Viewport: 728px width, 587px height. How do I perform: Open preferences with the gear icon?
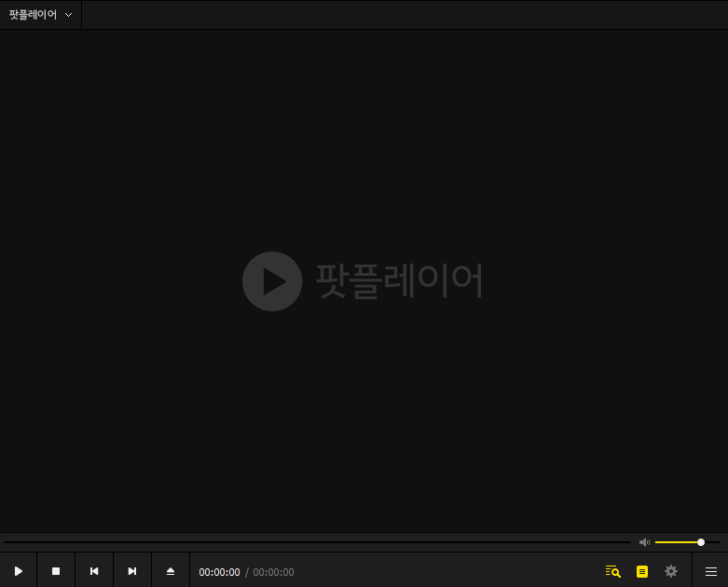671,571
